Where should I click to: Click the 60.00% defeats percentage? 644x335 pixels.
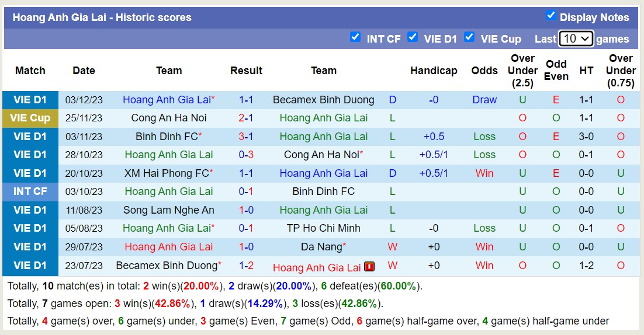399,286
